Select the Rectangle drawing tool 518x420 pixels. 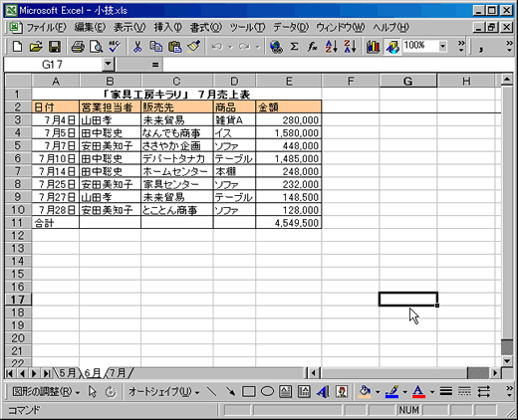(x=249, y=392)
